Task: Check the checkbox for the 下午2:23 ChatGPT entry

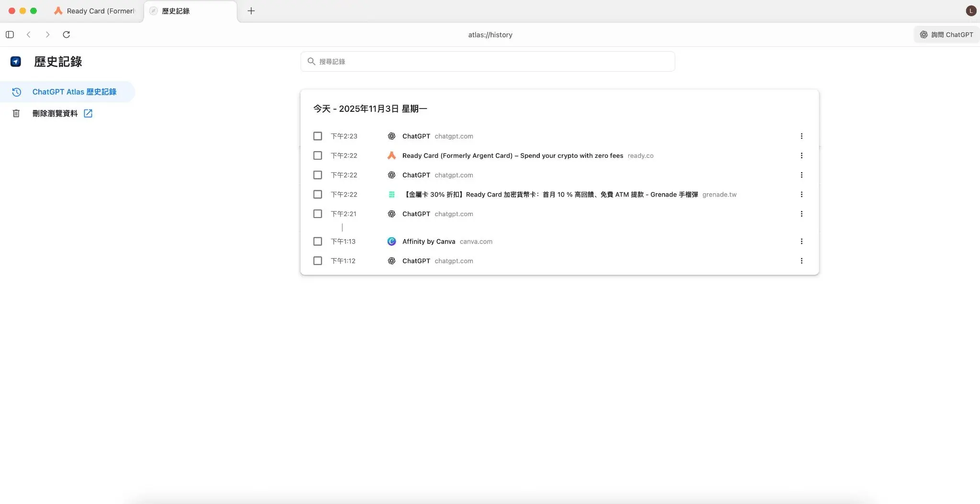Action: tap(318, 136)
